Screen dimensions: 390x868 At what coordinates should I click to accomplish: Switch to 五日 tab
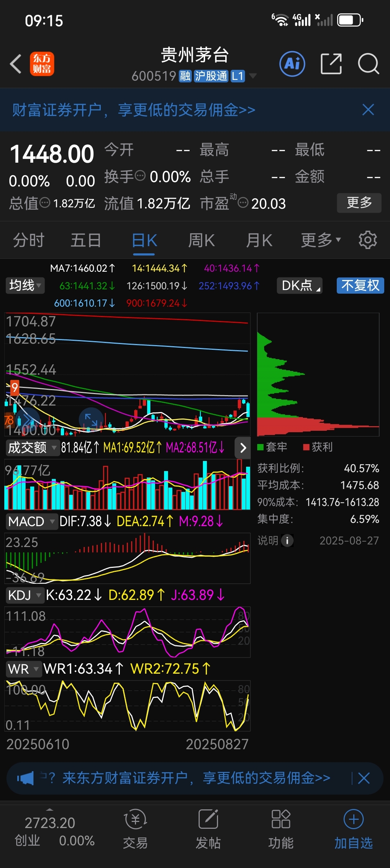coord(86,240)
